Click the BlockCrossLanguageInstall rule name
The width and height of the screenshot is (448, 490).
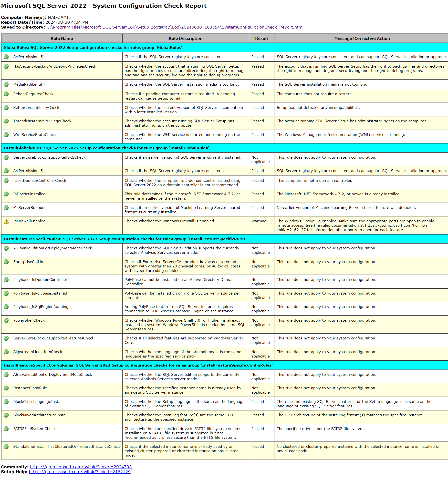[x=38, y=402]
